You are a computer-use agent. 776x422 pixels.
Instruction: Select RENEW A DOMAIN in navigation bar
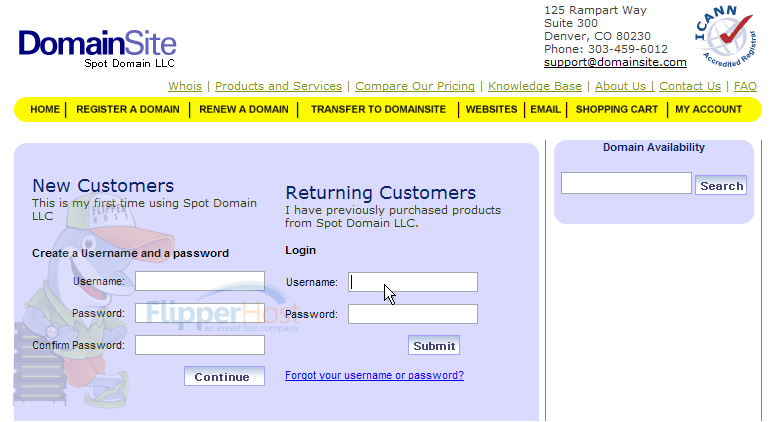pos(243,109)
